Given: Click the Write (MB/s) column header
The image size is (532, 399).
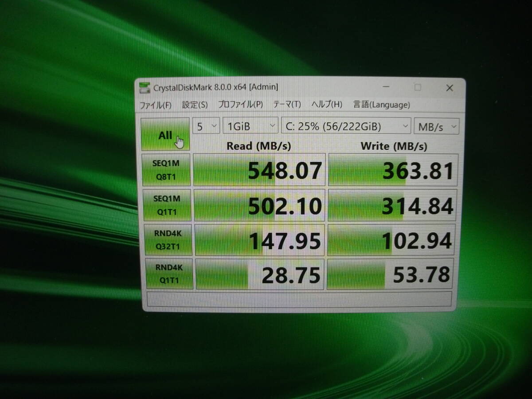Looking at the screenshot, I should (394, 146).
